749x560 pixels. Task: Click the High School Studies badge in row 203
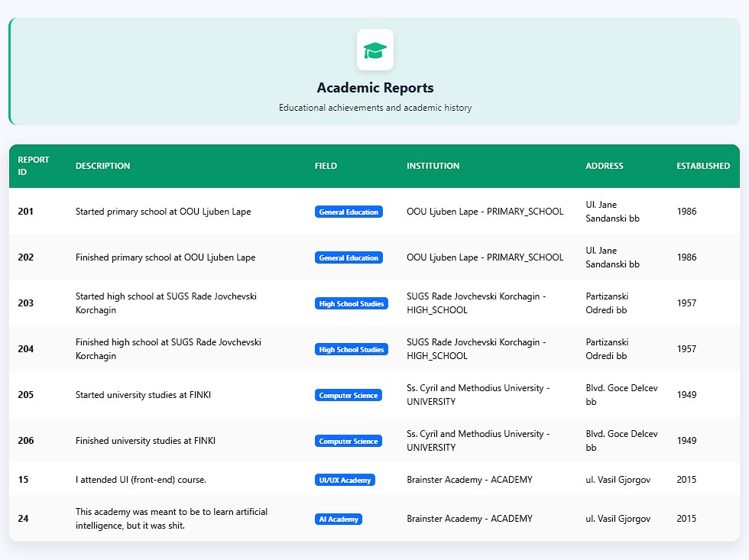[352, 303]
